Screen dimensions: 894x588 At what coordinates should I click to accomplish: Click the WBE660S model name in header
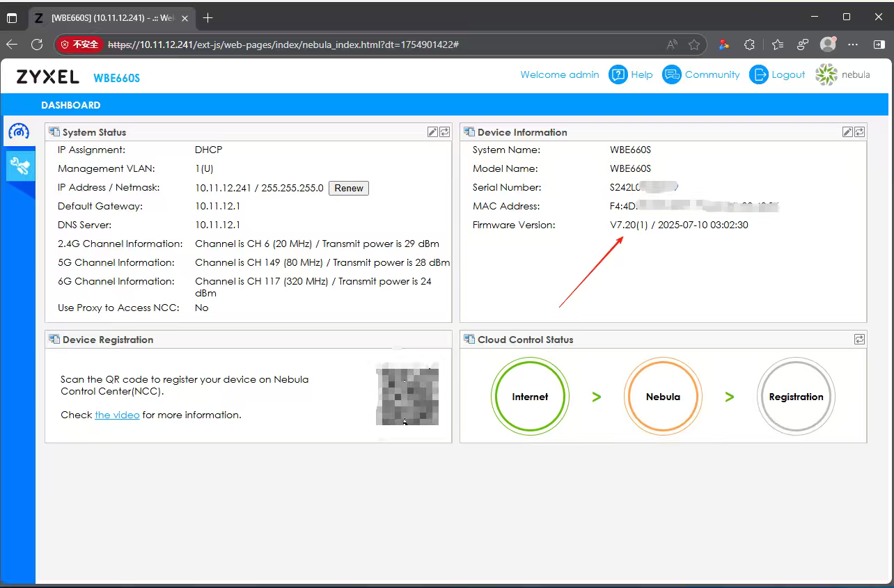117,78
